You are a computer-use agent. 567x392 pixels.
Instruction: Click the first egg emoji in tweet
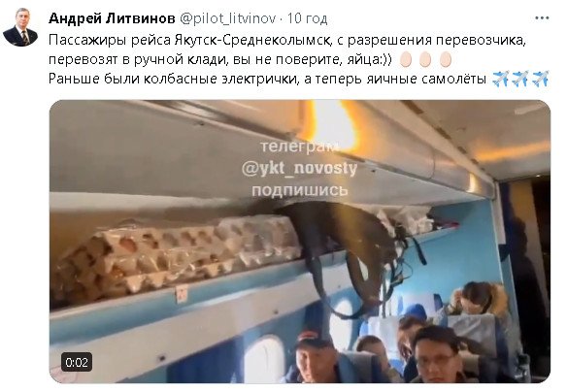point(406,59)
